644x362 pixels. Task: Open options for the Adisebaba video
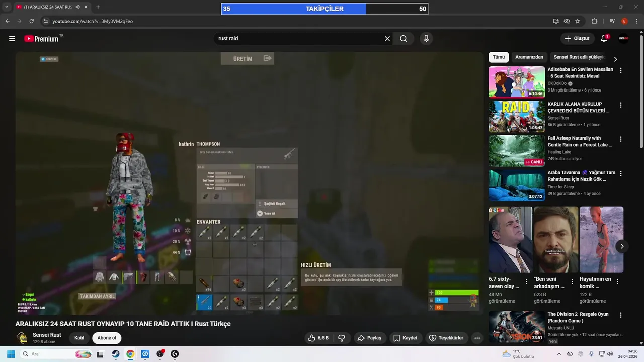(x=620, y=71)
